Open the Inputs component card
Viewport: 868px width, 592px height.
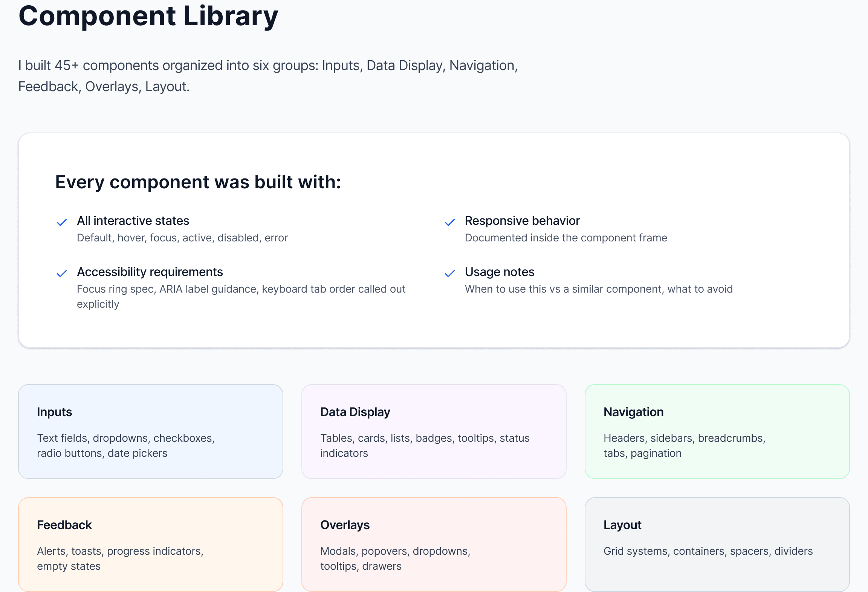tap(150, 431)
